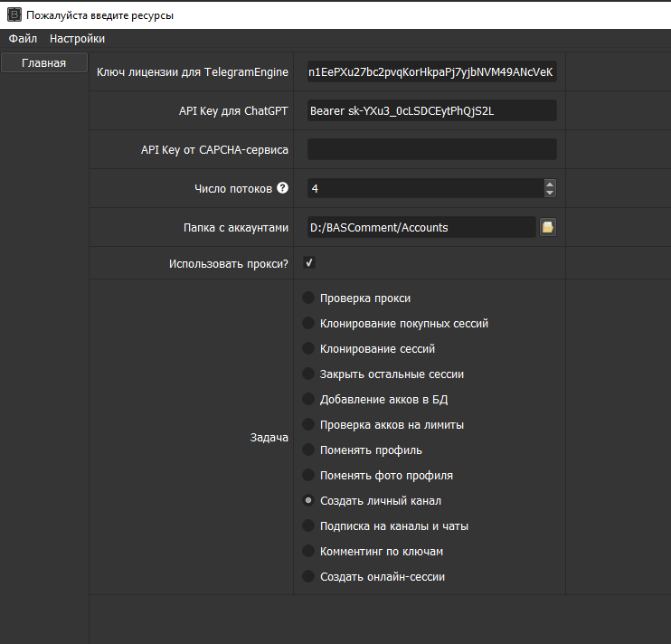This screenshot has width=671, height=644.
Task: Open the Настройки menu
Action: coord(77,39)
